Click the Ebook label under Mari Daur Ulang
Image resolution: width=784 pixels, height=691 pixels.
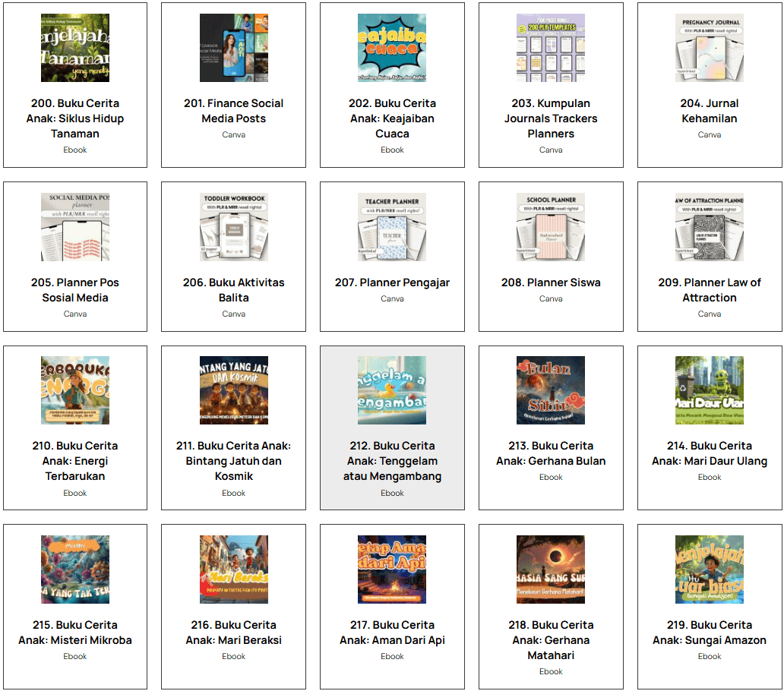[709, 478]
